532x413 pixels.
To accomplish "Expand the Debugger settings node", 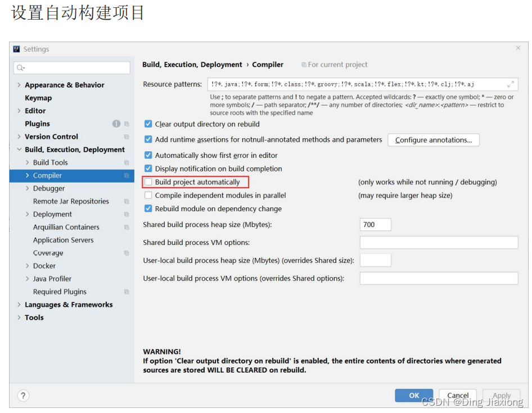I will (28, 188).
